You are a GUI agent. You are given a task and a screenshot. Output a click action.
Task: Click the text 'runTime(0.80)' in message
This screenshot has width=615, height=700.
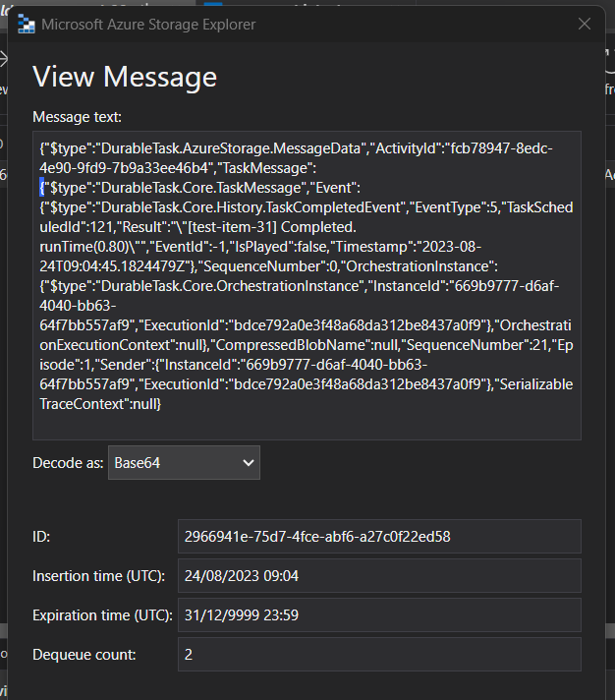pos(85,247)
